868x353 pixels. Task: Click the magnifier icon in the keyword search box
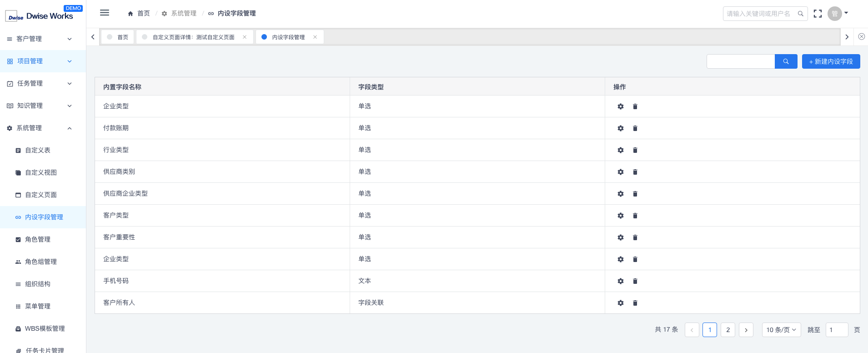pos(801,14)
